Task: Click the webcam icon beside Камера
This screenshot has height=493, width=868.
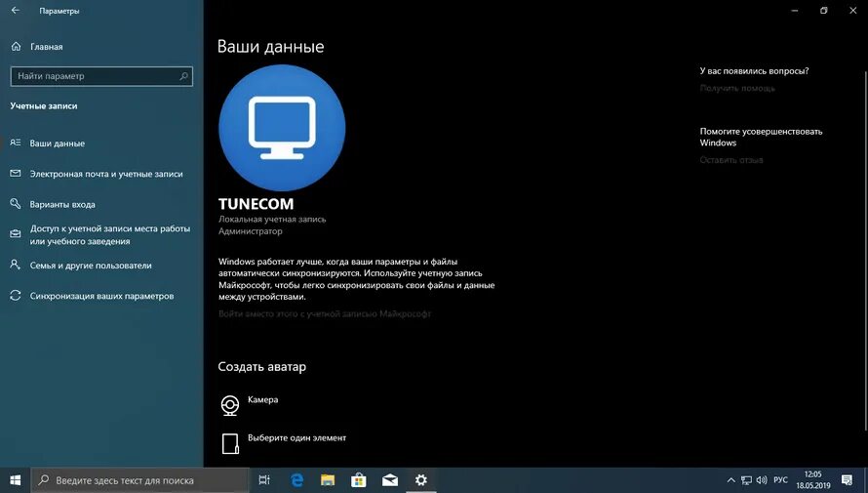Action: [230, 405]
